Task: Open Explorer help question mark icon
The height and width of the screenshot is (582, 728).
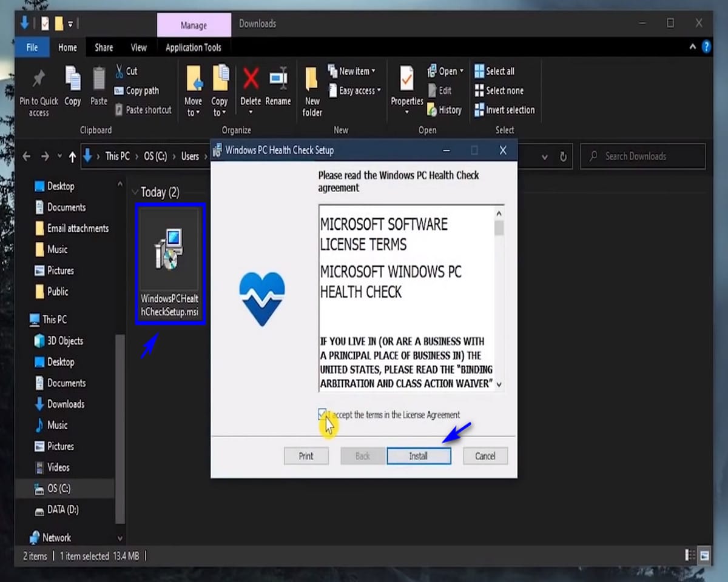Action: pyautogui.click(x=706, y=47)
